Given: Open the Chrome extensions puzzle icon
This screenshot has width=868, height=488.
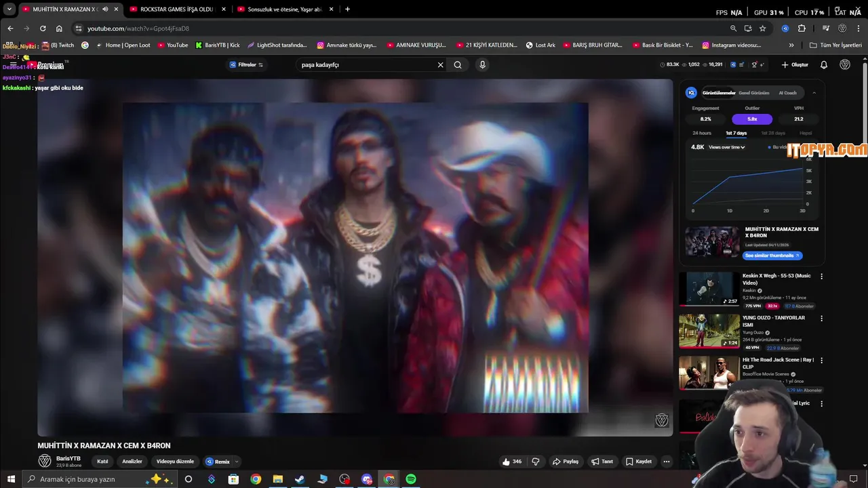Looking at the screenshot, I should (x=802, y=28).
